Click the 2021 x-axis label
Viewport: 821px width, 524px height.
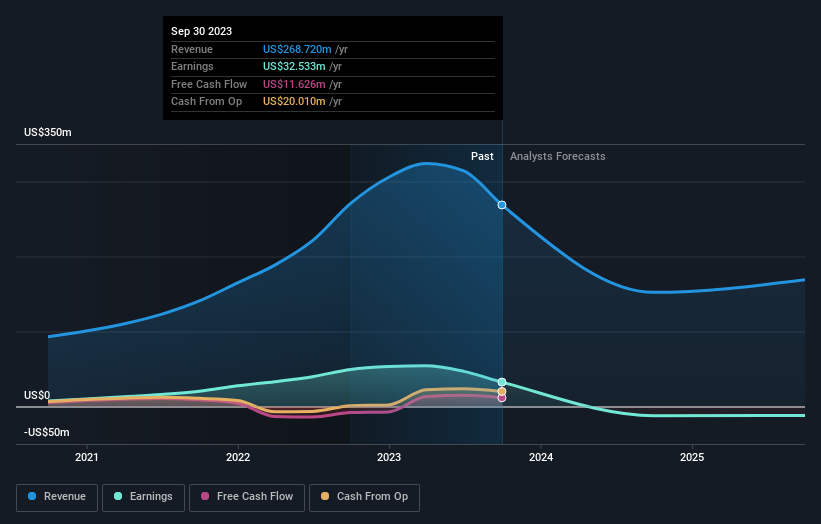(86, 457)
